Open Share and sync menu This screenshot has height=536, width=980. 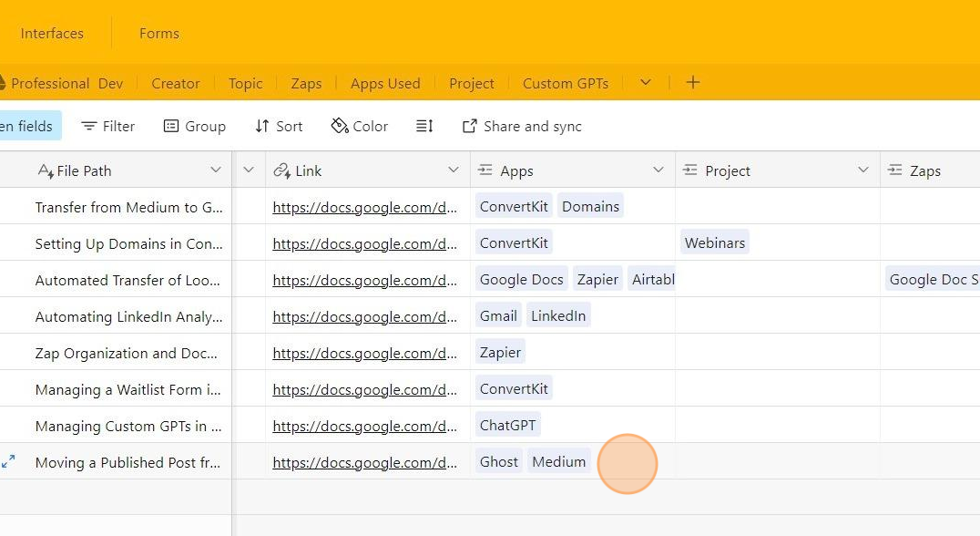(x=522, y=127)
